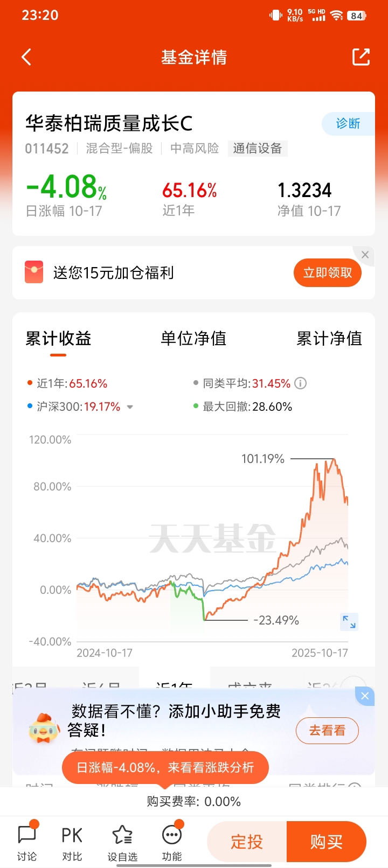The image size is (388, 868).
Task: Open the share icon at top right
Action: coord(361,57)
